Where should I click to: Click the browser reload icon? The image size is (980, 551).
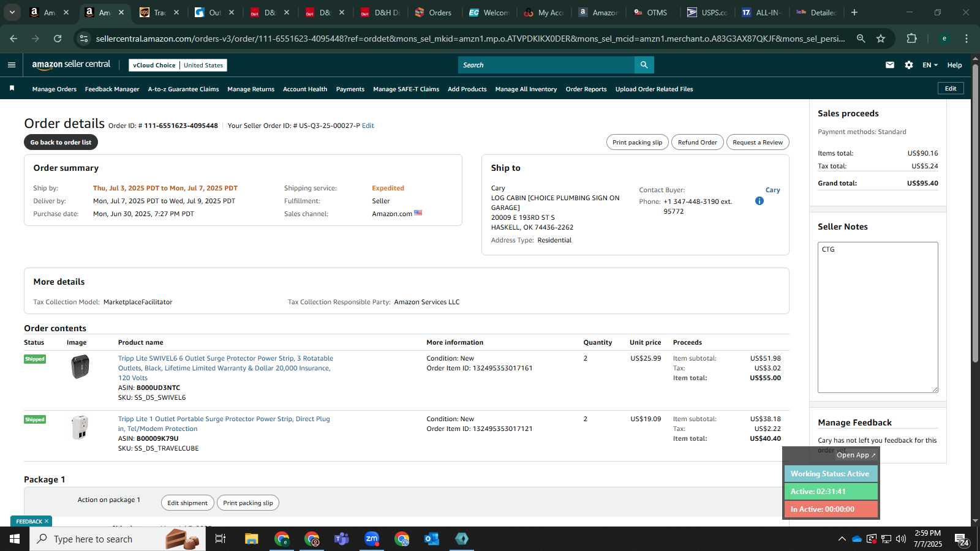point(58,39)
